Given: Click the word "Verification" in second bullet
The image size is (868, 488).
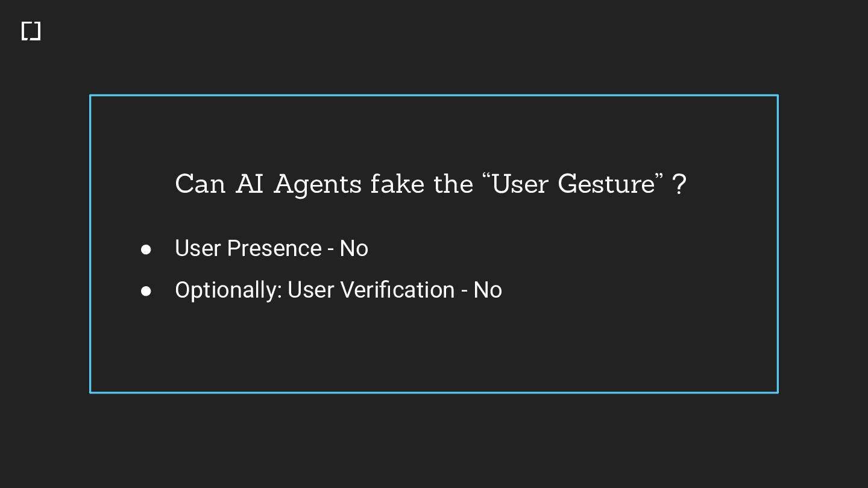Looking at the screenshot, I should (397, 290).
